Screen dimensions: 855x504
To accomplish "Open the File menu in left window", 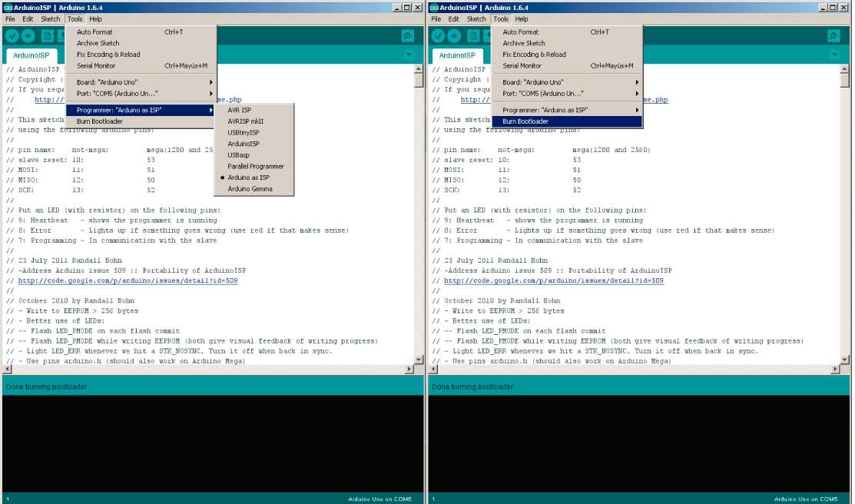I will (x=10, y=19).
